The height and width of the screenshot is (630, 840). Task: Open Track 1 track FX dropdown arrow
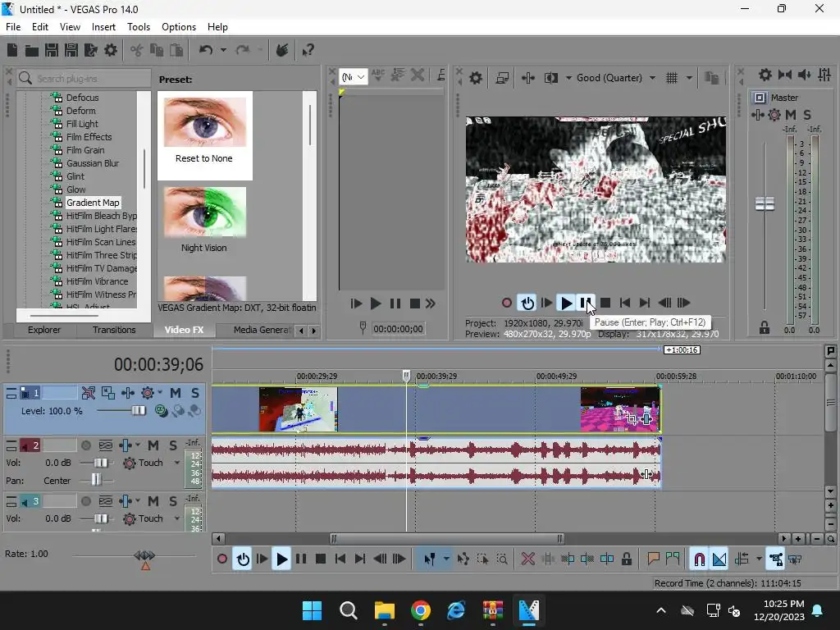tap(160, 393)
